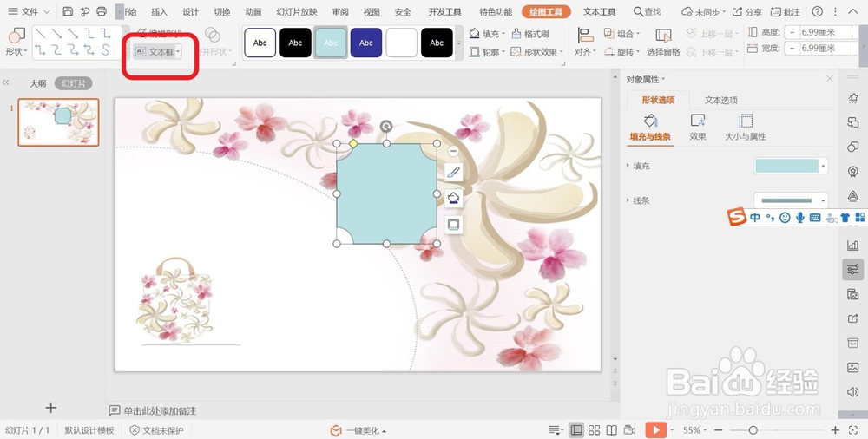Viewport: 868px width, 439px height.
Task: Open the 未同步 sync dropdown
Action: point(704,11)
